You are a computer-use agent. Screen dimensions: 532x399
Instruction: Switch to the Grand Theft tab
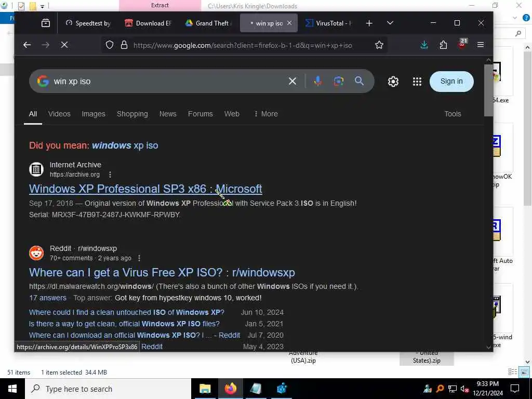click(x=208, y=23)
